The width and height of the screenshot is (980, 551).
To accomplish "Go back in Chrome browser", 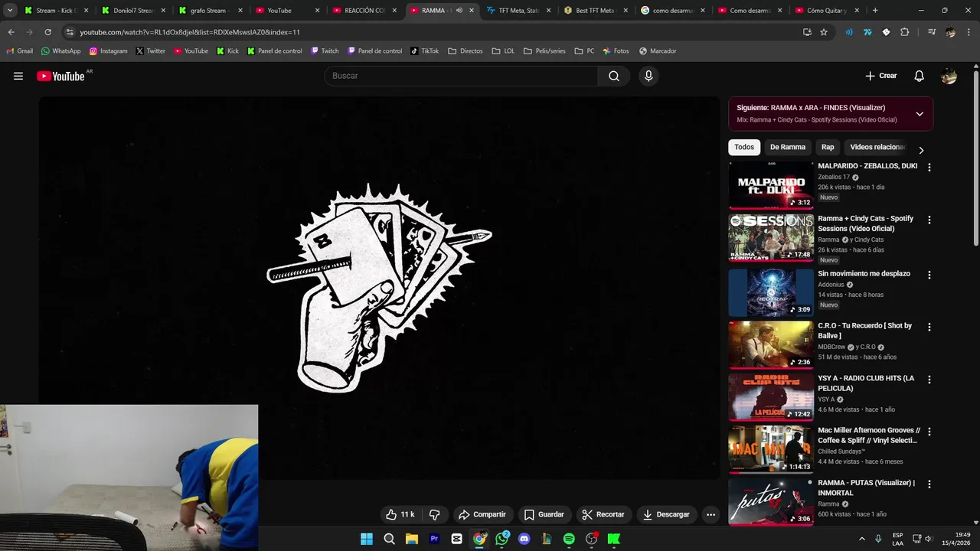I will click(x=11, y=32).
